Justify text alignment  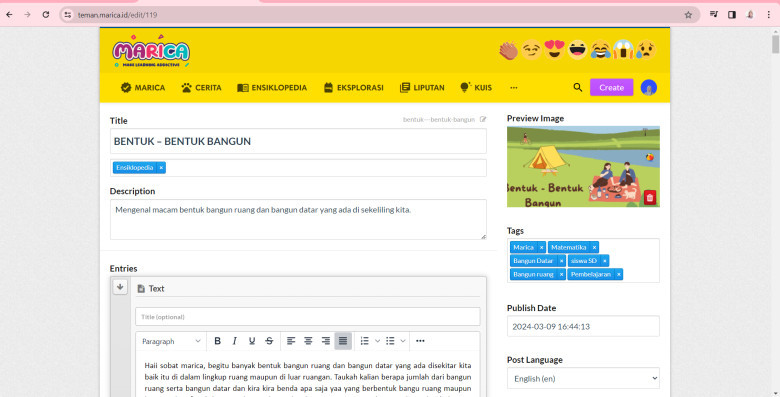[x=343, y=341]
